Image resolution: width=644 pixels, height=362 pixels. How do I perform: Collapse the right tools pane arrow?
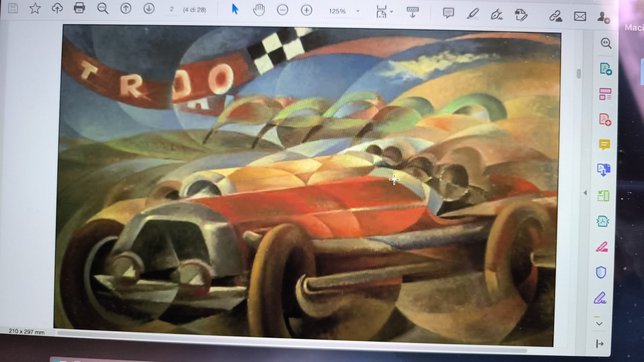[x=599, y=344]
